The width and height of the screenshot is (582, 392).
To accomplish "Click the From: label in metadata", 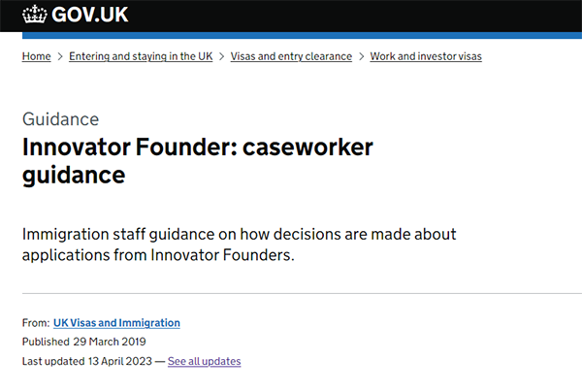I will pyautogui.click(x=36, y=323).
